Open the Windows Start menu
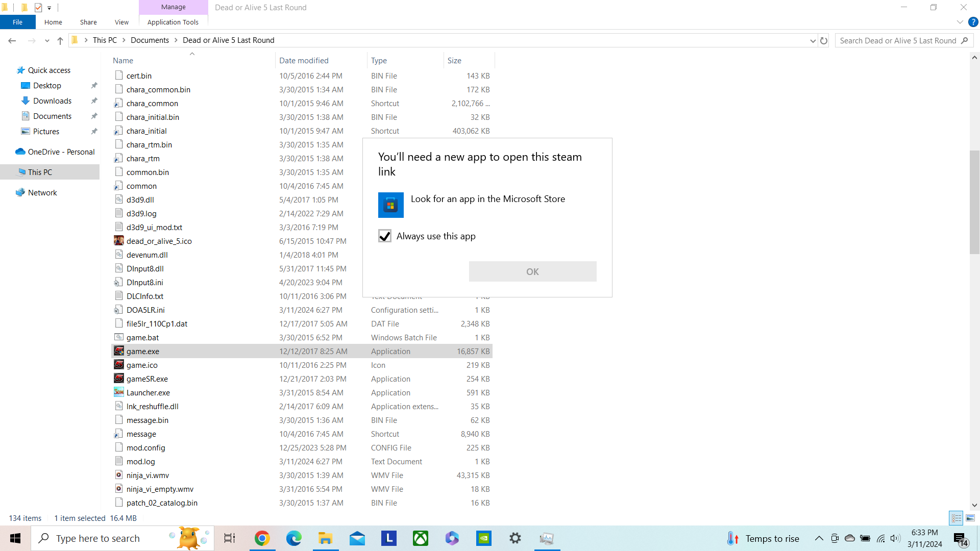The height and width of the screenshot is (551, 980). (x=15, y=538)
